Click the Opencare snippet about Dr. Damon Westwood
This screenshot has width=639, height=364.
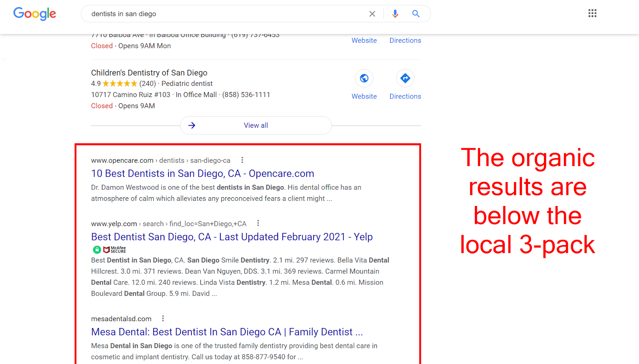click(x=226, y=193)
